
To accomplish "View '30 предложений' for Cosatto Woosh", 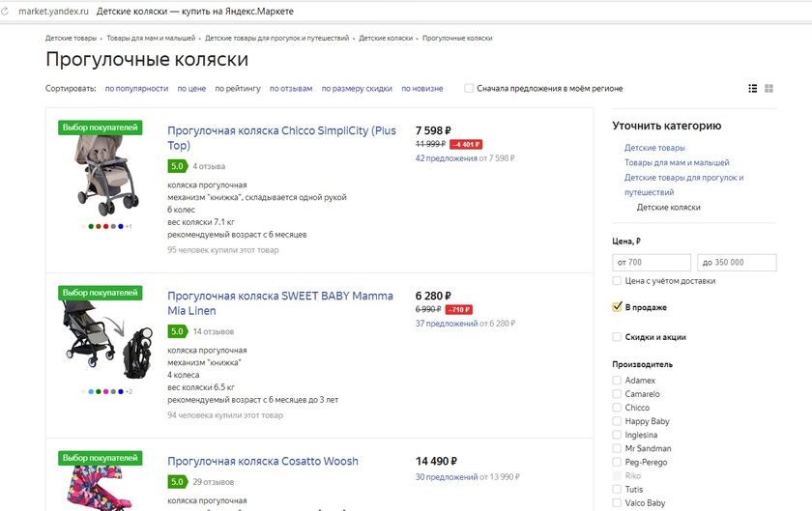I will click(447, 477).
